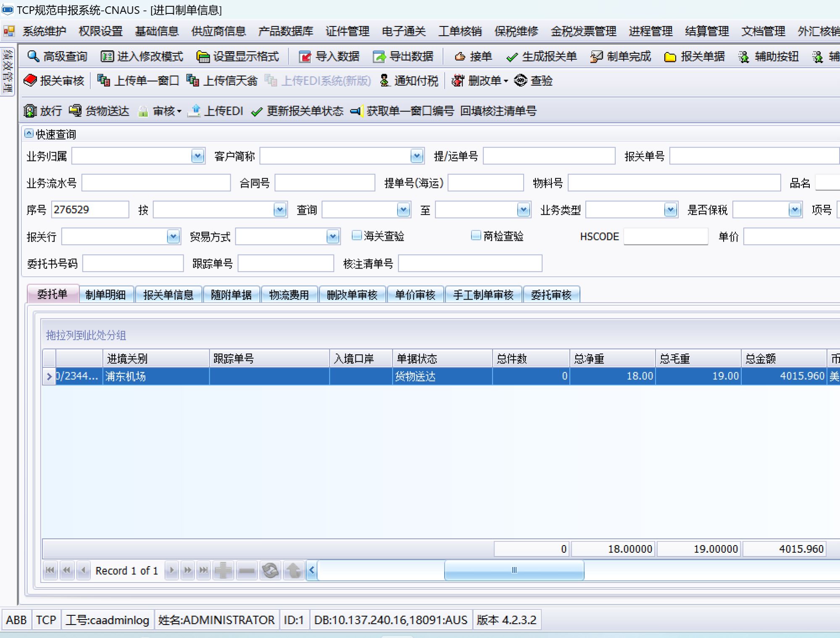Open the 客户简称 dropdown
The width and height of the screenshot is (840, 638).
coord(416,156)
